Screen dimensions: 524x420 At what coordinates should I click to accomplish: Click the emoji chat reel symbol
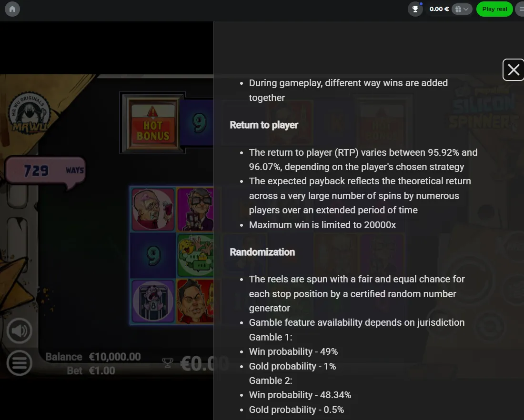pyautogui.click(x=195, y=256)
